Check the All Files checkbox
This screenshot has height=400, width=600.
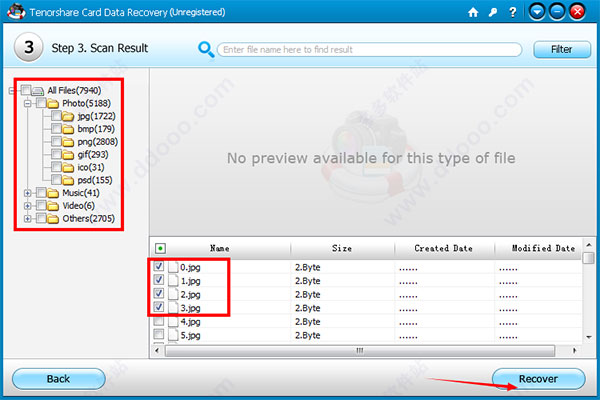coord(26,90)
